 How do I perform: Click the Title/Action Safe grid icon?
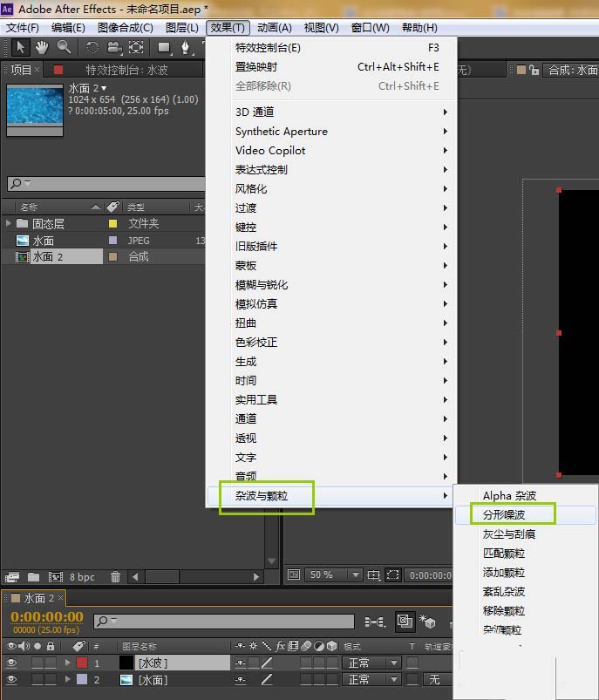[x=373, y=575]
